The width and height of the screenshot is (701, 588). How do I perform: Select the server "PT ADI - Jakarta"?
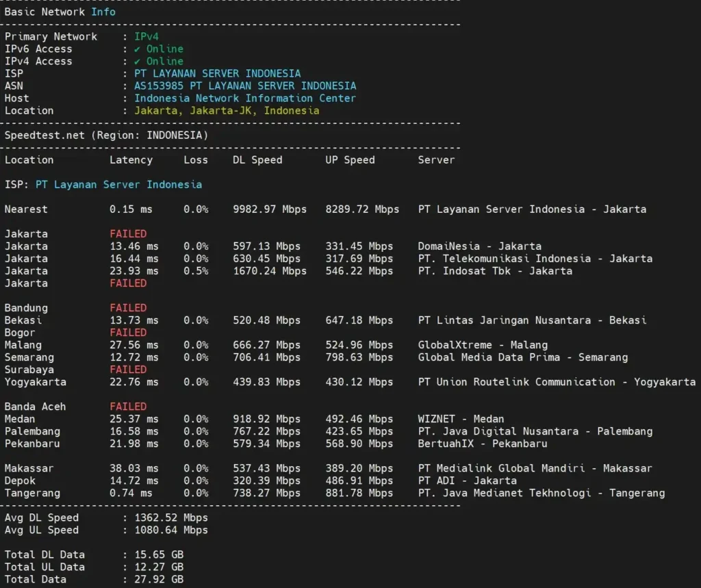[x=468, y=481]
